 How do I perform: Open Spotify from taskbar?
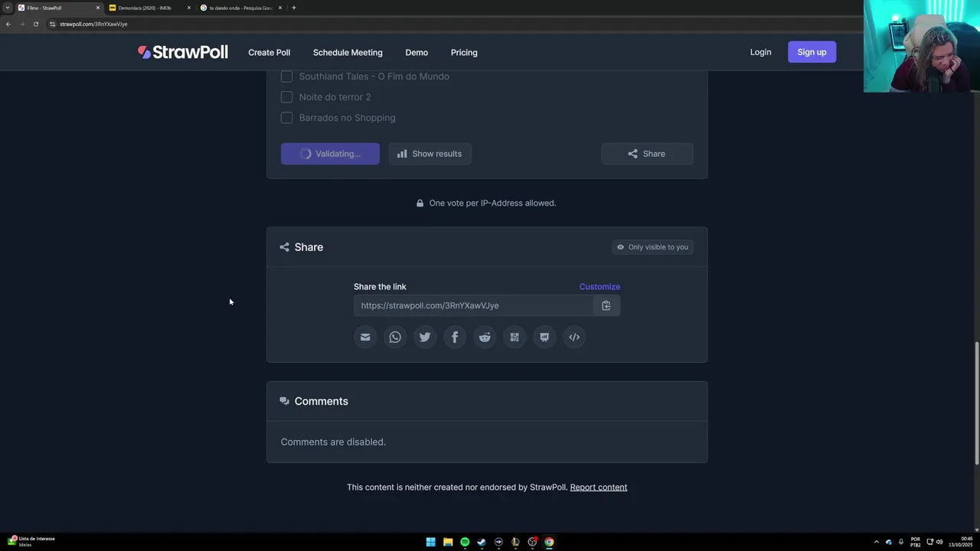pyautogui.click(x=465, y=542)
